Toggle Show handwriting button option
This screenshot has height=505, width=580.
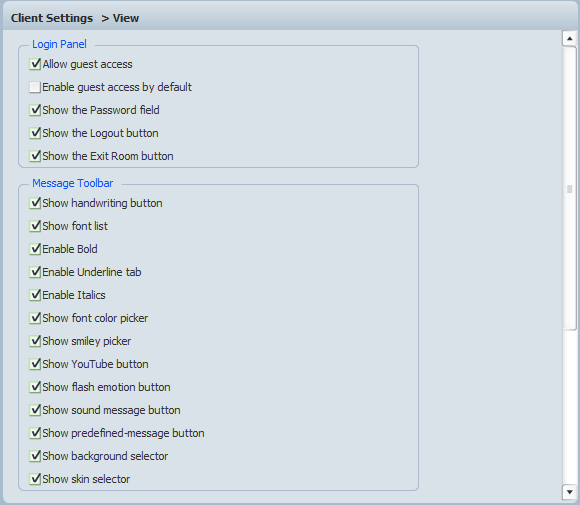[35, 203]
